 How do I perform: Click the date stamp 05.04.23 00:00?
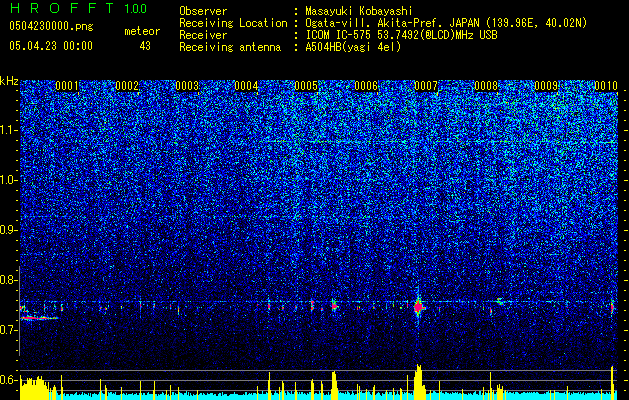tap(51, 46)
